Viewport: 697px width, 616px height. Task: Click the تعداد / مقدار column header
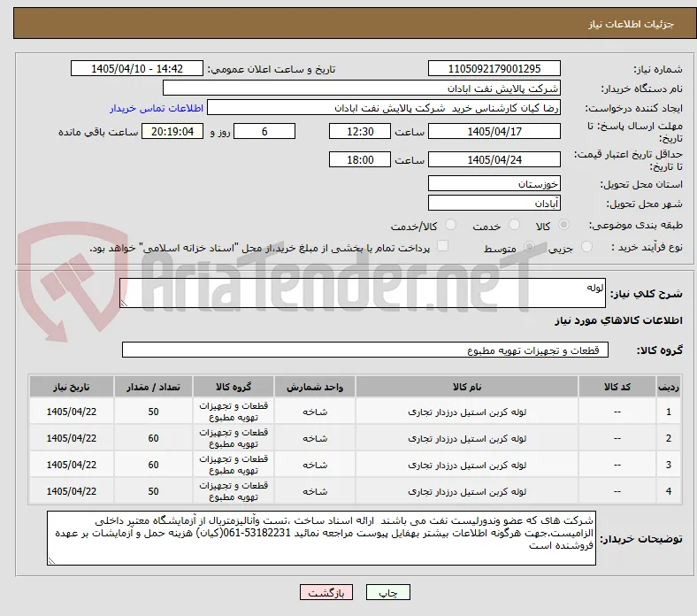pos(153,387)
